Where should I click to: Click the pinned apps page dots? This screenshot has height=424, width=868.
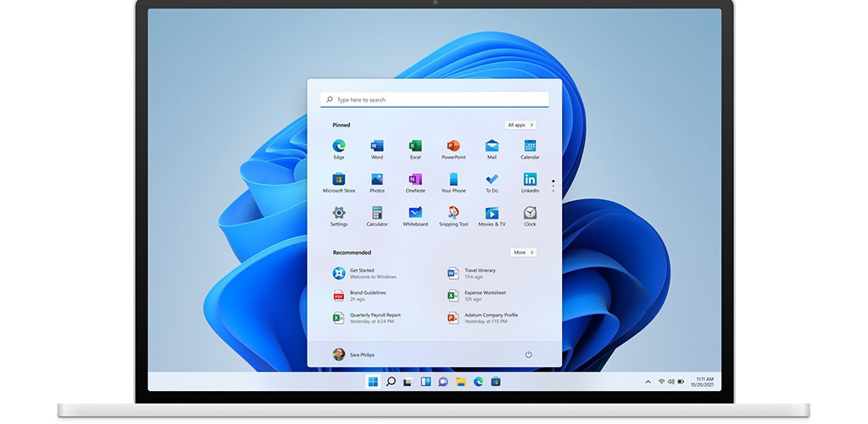tap(553, 186)
